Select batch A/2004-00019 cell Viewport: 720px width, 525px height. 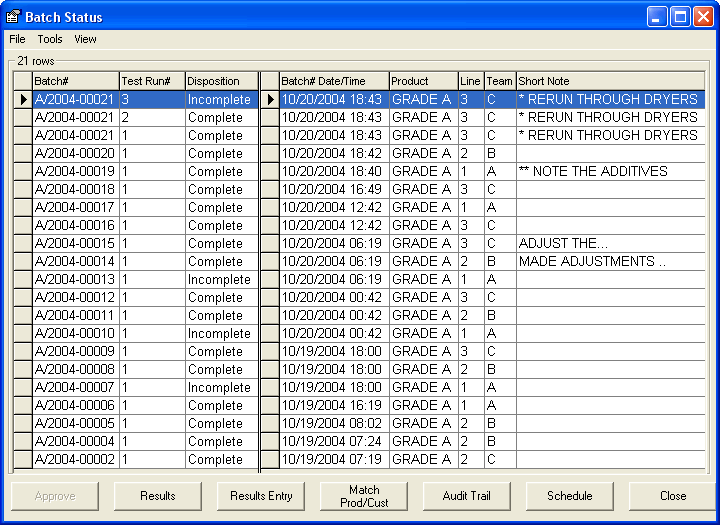click(76, 171)
